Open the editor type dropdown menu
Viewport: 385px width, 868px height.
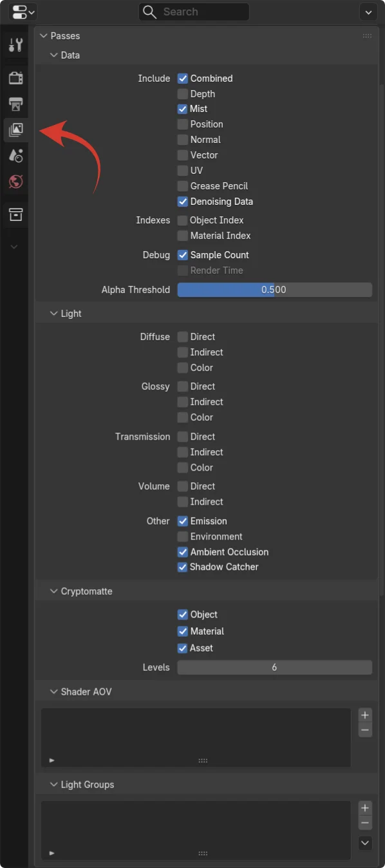24,12
